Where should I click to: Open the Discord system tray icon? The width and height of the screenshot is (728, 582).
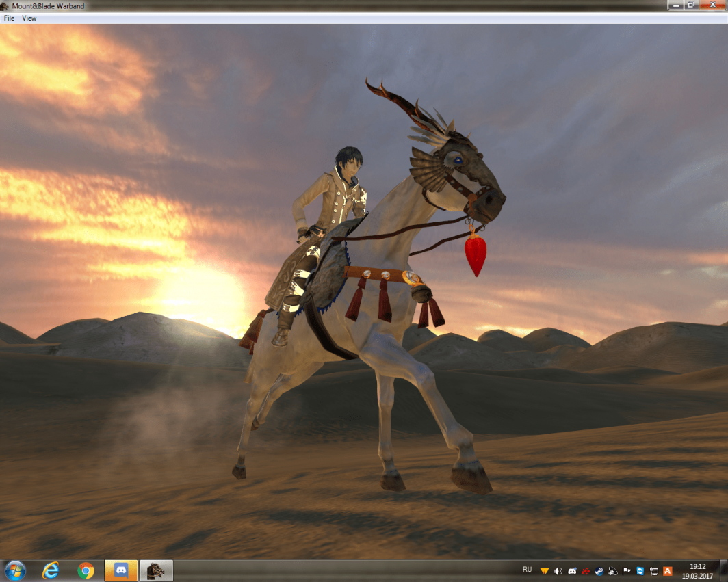click(572, 570)
